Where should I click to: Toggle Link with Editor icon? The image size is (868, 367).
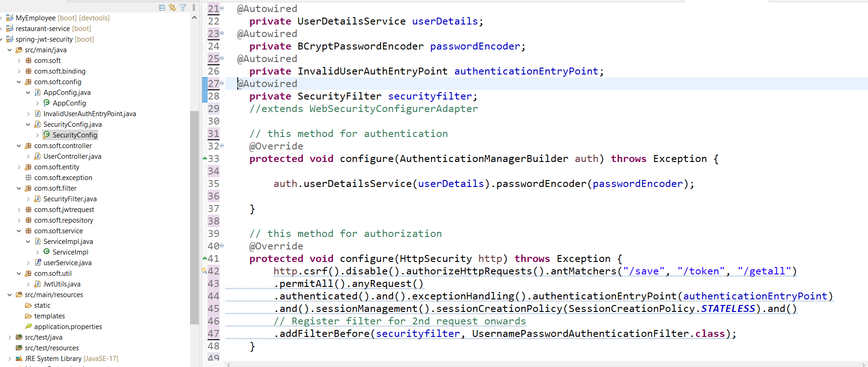click(172, 7)
